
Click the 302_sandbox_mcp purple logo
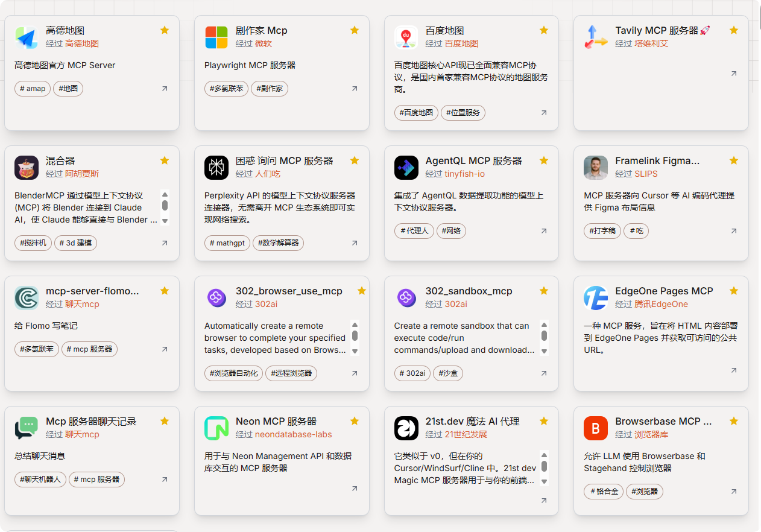406,297
